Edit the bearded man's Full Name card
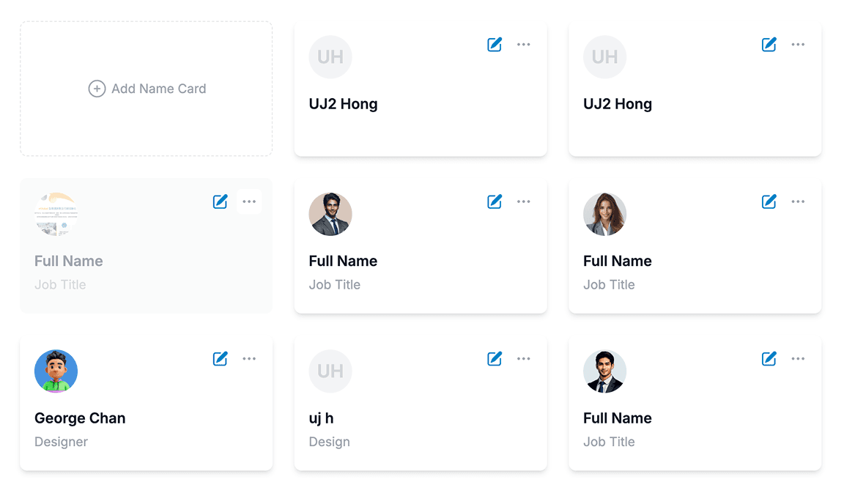This screenshot has width=844, height=504. tap(495, 201)
